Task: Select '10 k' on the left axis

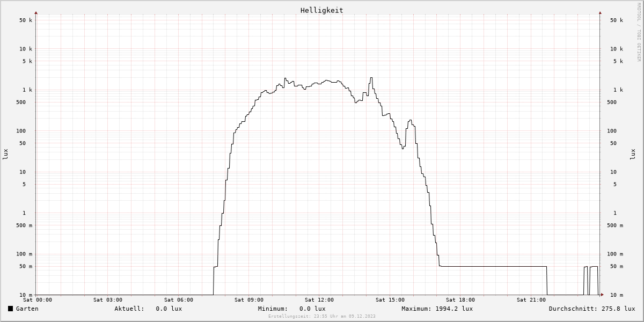Action: click(x=26, y=49)
